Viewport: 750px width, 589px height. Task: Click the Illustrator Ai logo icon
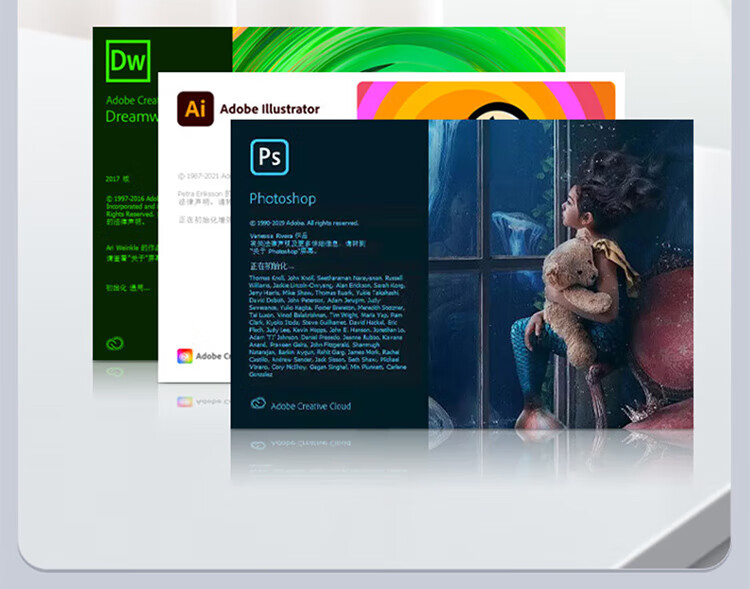pyautogui.click(x=195, y=108)
